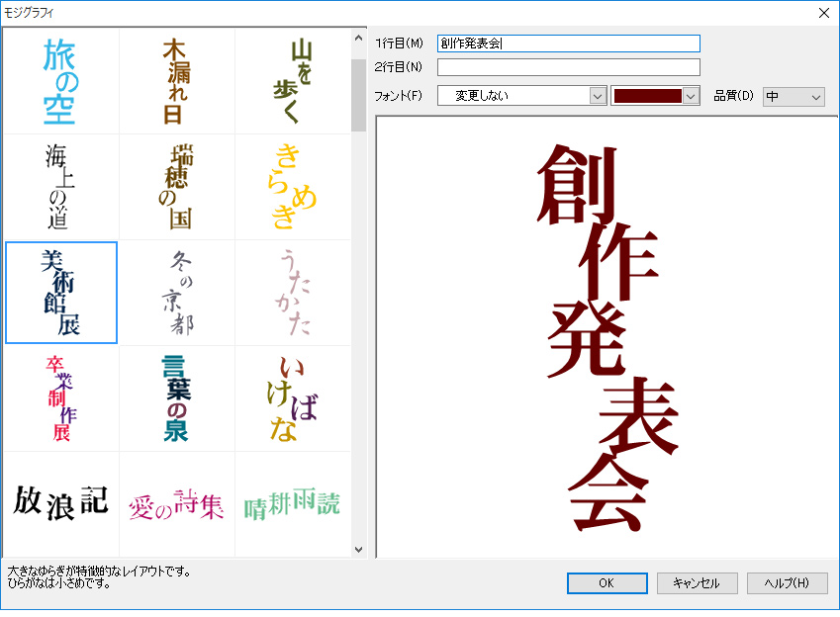
Task: Select the teal 言葉の泉 layout
Action: pyautogui.click(x=176, y=398)
